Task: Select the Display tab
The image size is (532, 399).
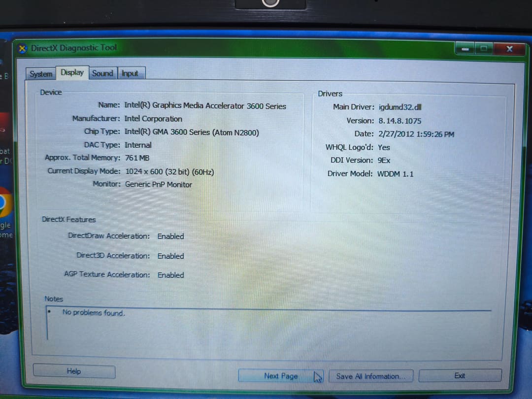Action: [72, 72]
